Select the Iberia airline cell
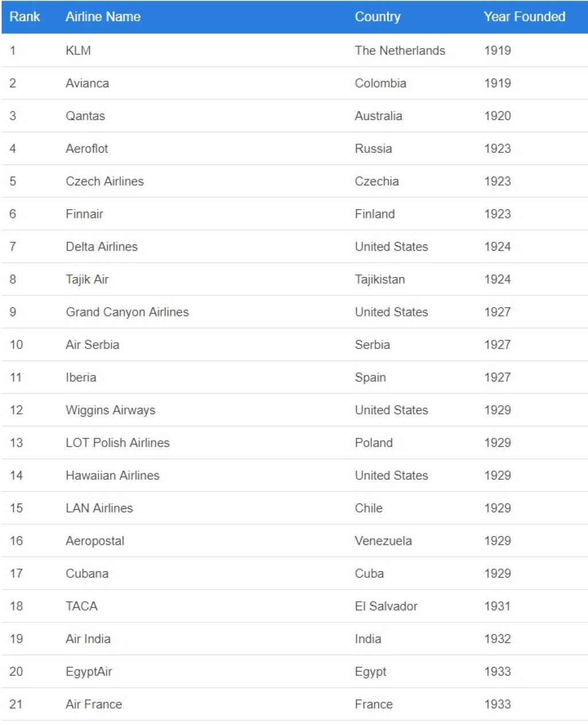Viewport: 588px width, 724px height. [81, 378]
